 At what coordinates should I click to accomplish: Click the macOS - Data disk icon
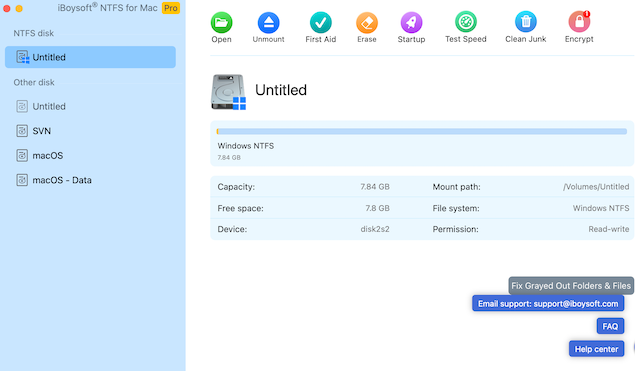(22, 180)
